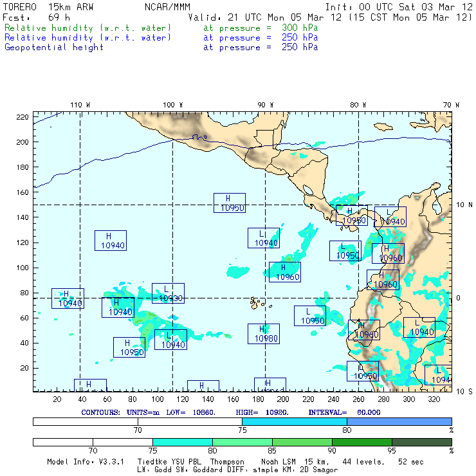This screenshot has width=476, height=476.
Task: Click the 'LOW= 10860.' contour text
Action: 191,412
